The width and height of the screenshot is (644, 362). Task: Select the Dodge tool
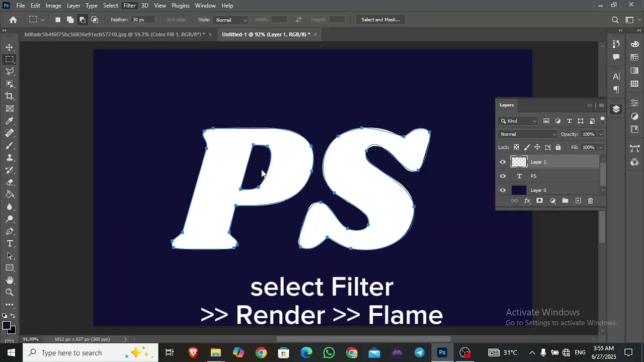tap(10, 219)
